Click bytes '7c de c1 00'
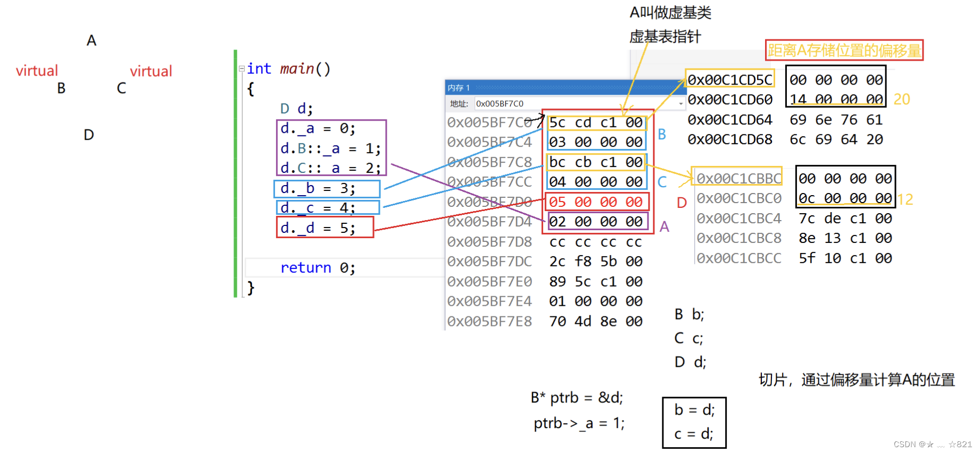Screen dimensions: 980x453 (845, 219)
